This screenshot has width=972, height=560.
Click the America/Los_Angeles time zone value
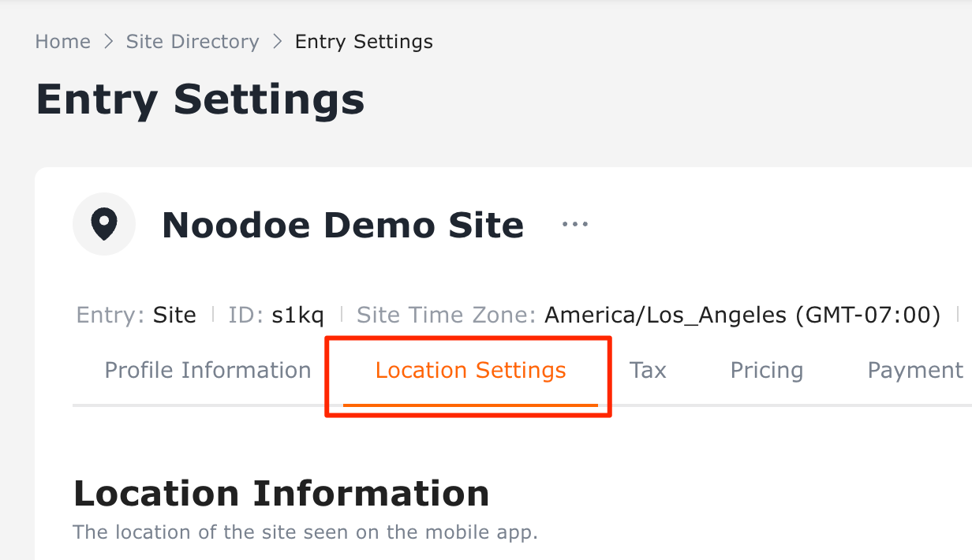click(x=742, y=316)
